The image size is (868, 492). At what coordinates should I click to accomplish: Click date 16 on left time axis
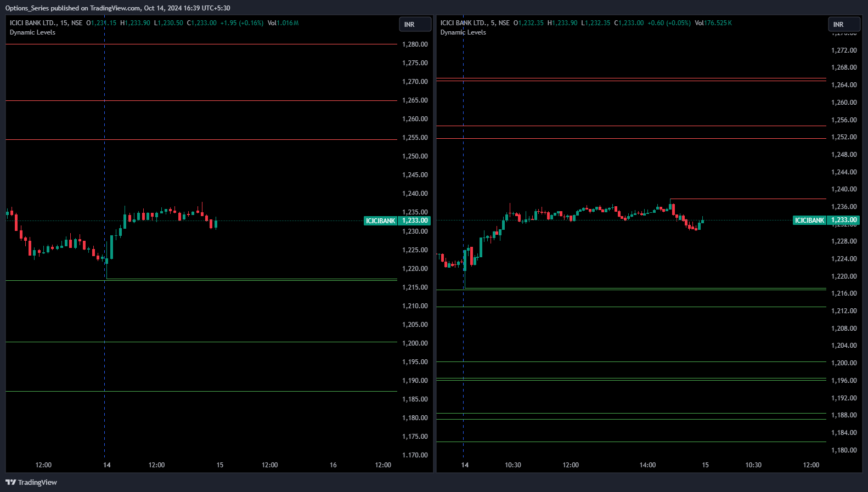(x=333, y=465)
